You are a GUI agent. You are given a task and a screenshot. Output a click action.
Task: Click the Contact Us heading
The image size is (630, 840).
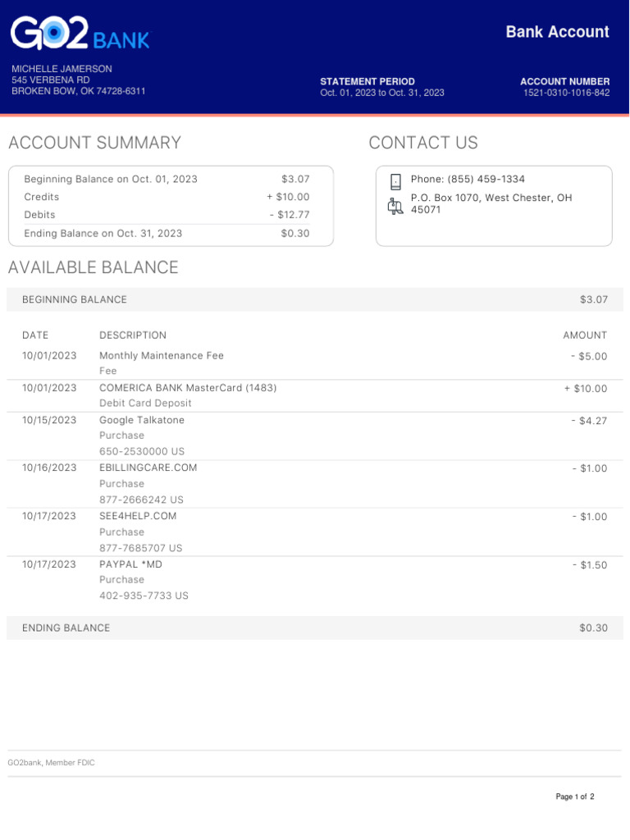tap(423, 143)
